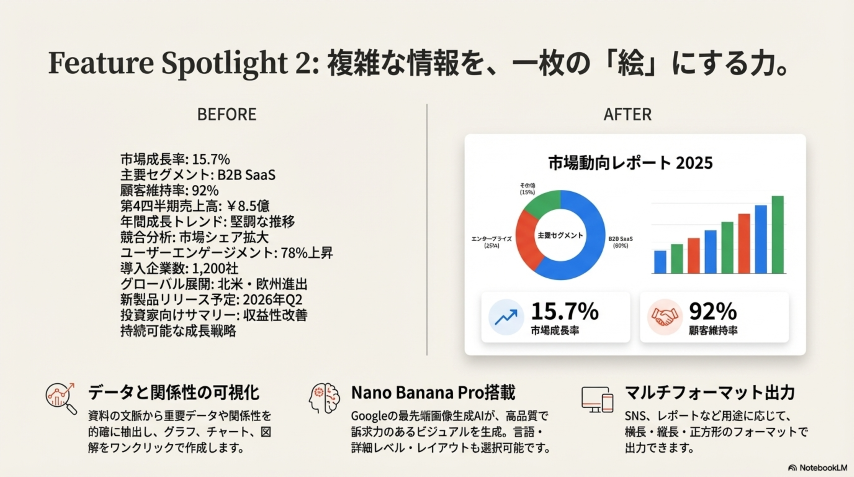Click the upward trend arrow icon
This screenshot has height=477, width=854.
pyautogui.click(x=506, y=318)
